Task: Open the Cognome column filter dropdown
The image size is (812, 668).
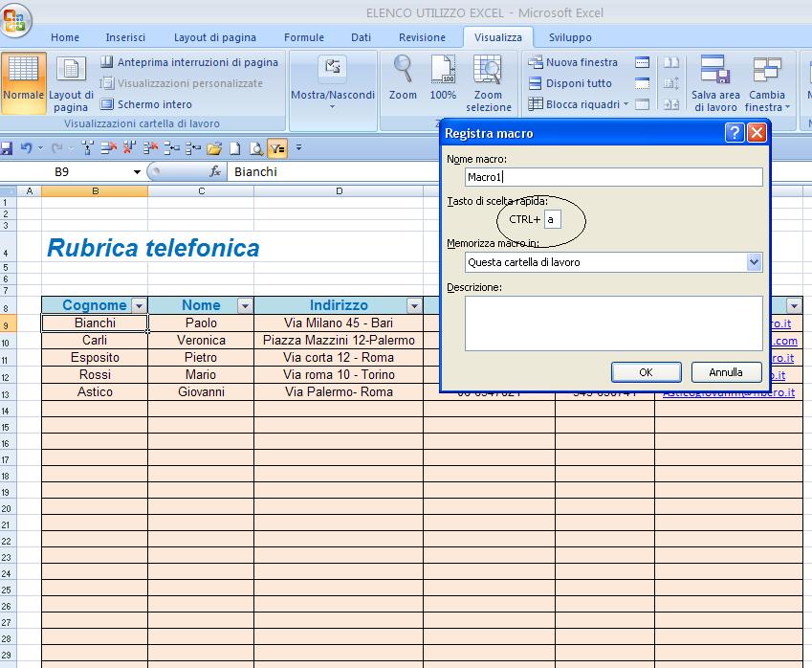Action: (x=140, y=304)
